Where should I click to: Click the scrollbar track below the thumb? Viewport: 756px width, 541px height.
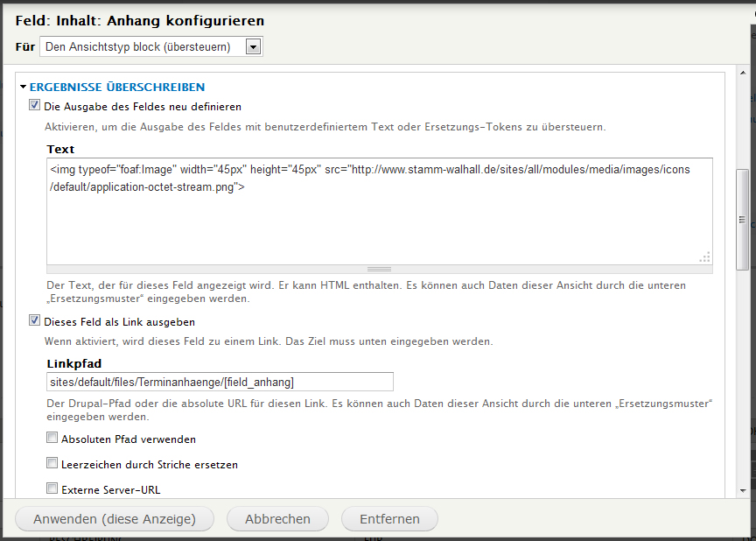[x=742, y=376]
